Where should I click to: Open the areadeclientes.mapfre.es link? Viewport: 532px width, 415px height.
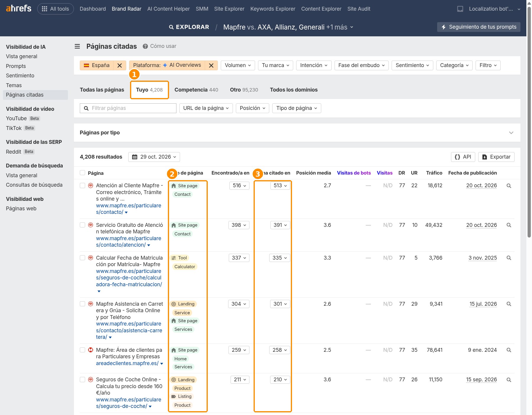pos(127,363)
